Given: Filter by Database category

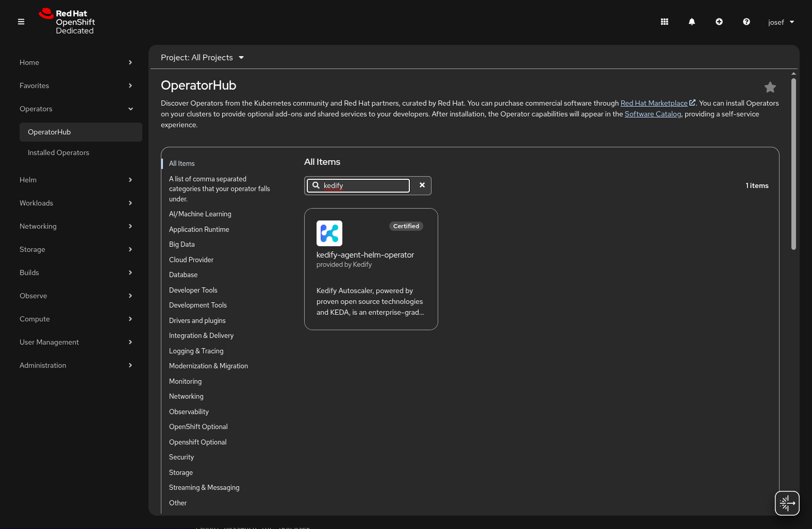Looking at the screenshot, I should click(x=184, y=275).
